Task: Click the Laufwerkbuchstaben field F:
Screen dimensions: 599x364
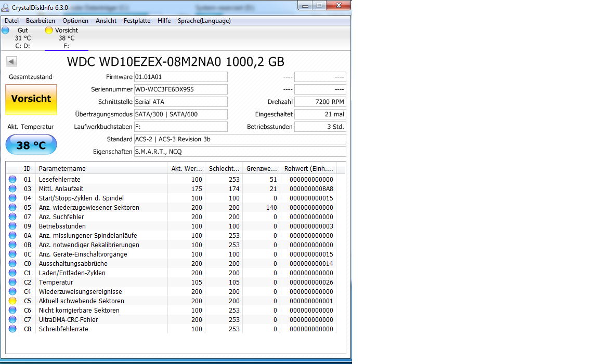Action: [181, 127]
